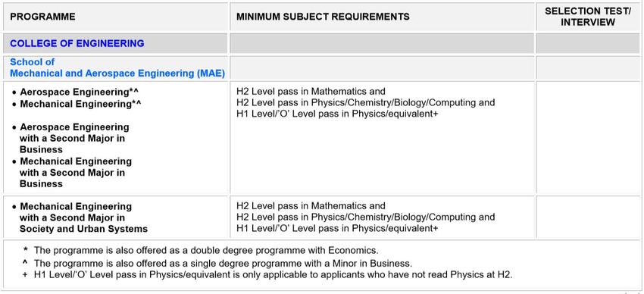This screenshot has width=644, height=294.
Task: Click the caret footnote about Minor in Business
Action: [x=217, y=263]
